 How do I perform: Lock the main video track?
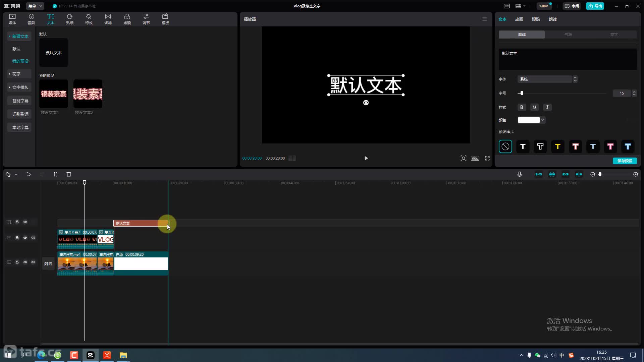[x=17, y=262]
